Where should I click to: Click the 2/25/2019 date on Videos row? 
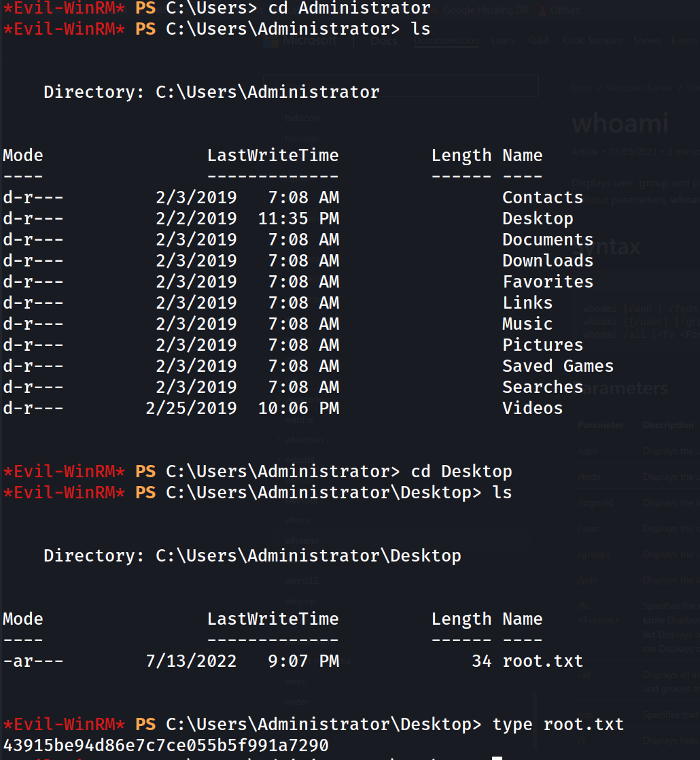[191, 409]
